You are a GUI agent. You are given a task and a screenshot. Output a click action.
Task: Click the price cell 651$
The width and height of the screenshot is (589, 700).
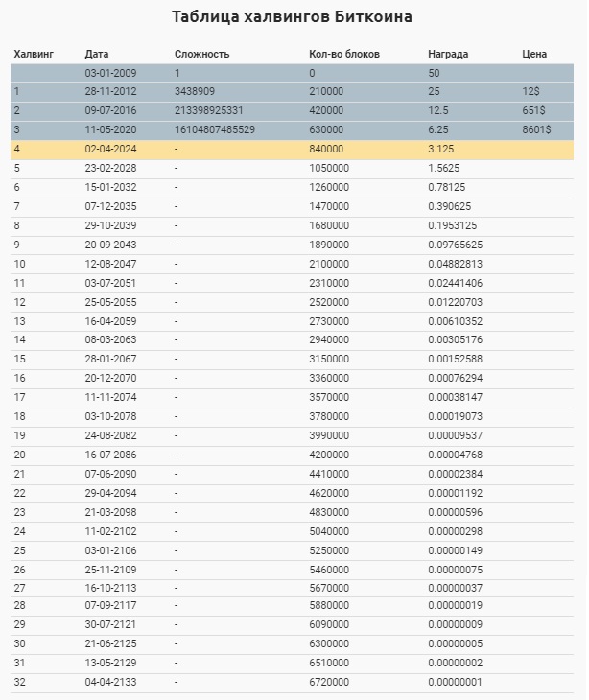(533, 111)
